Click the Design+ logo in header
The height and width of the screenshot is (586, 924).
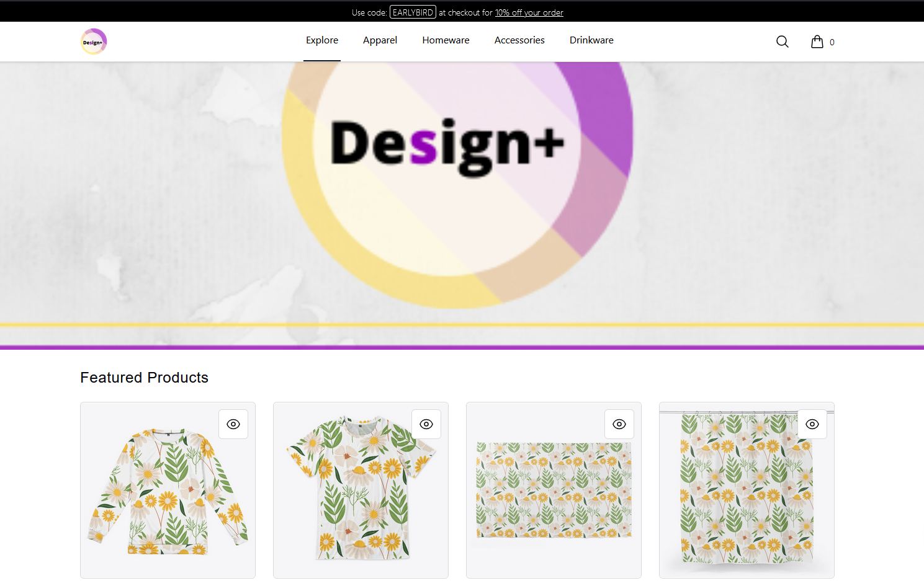(x=94, y=42)
